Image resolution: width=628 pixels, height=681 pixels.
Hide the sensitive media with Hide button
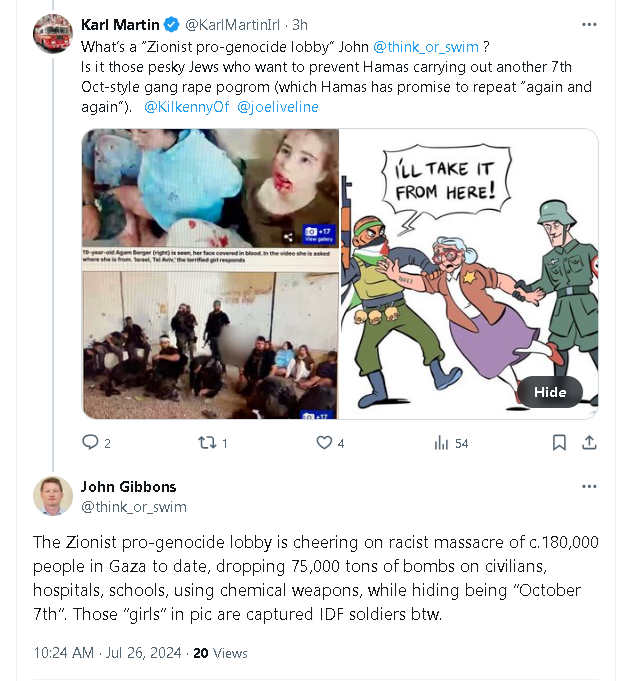click(x=550, y=392)
